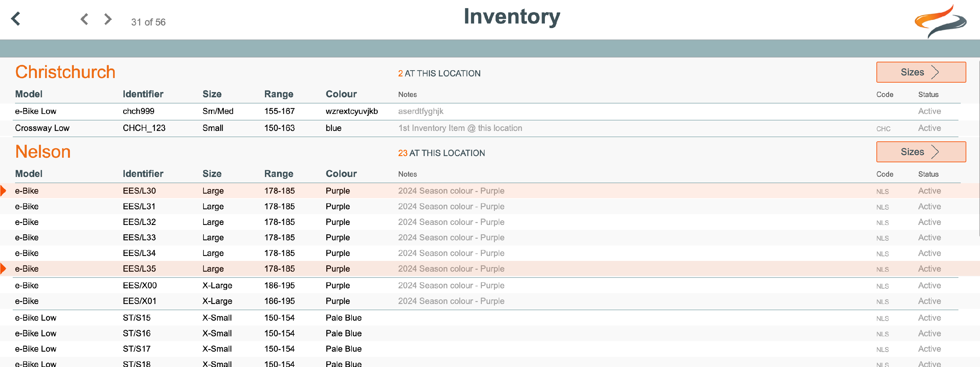980x367 pixels.
Task: Click Nelson Colour column header
Action: click(341, 174)
